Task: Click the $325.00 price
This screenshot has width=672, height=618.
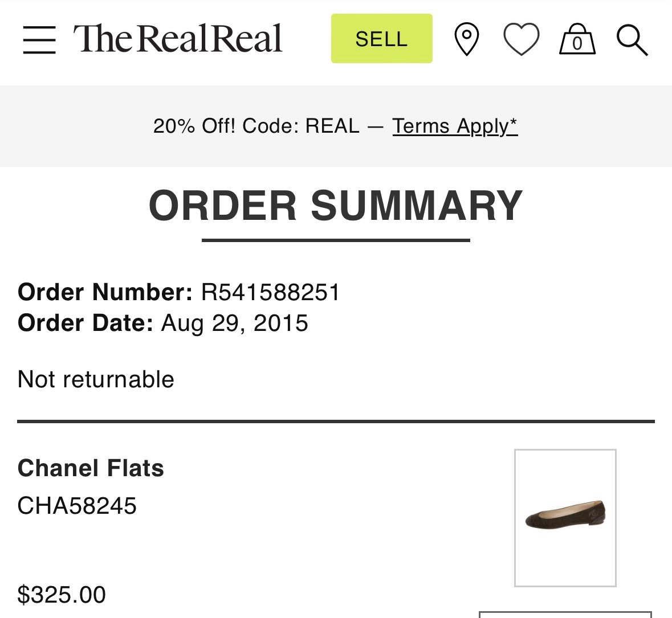Action: (62, 595)
